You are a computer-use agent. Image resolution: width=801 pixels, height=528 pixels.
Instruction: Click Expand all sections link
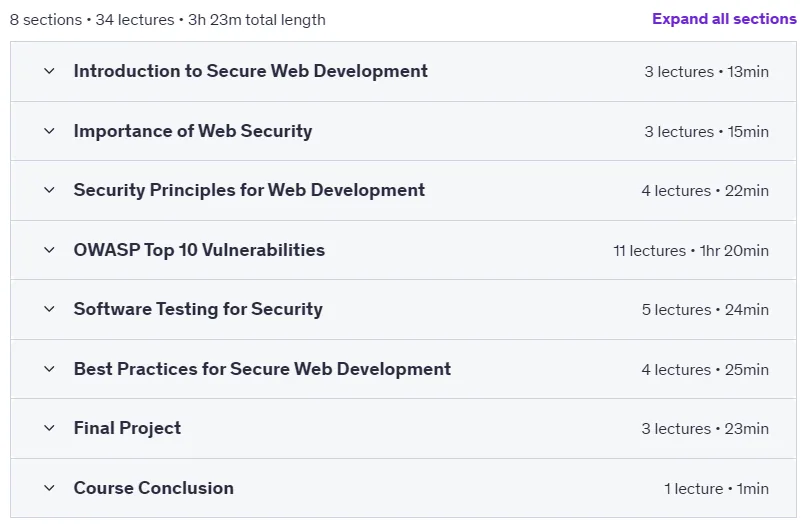724,19
